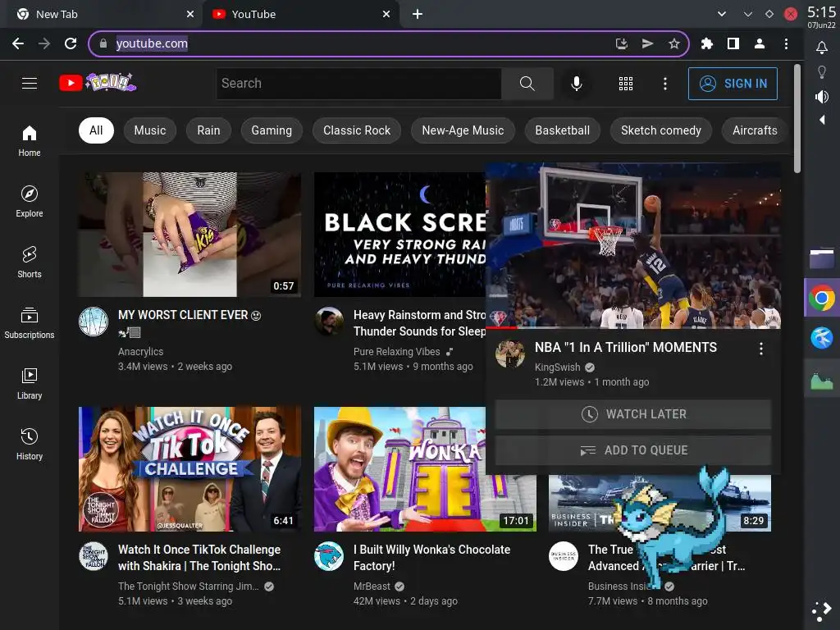This screenshot has height=630, width=840.
Task: Click NBA "1 In A Trillion" MOMENTS title
Action: (626, 347)
